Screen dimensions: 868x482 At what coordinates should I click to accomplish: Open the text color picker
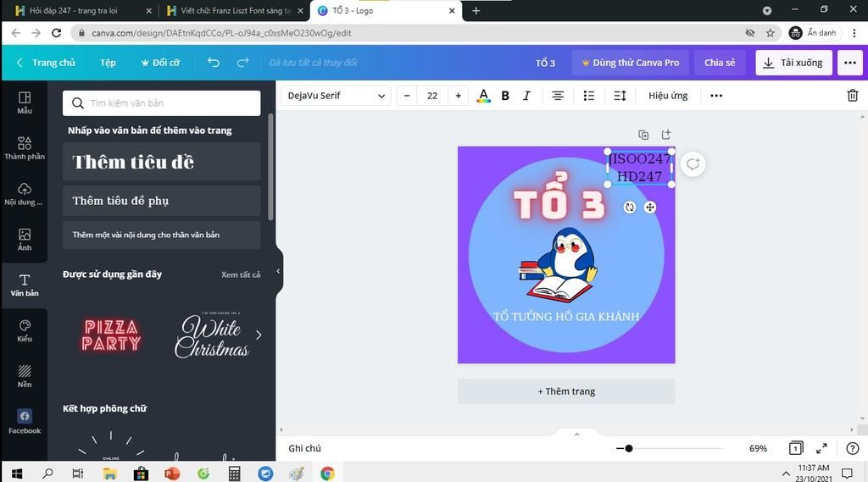point(483,96)
